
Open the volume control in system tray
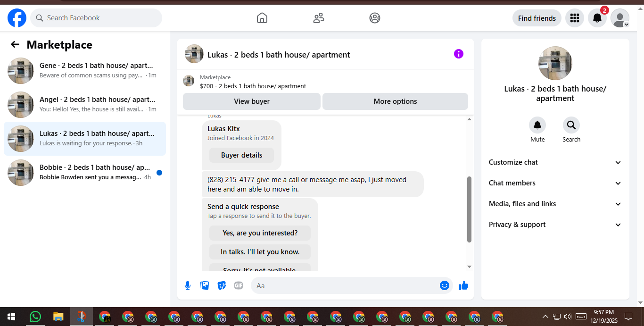tap(568, 317)
